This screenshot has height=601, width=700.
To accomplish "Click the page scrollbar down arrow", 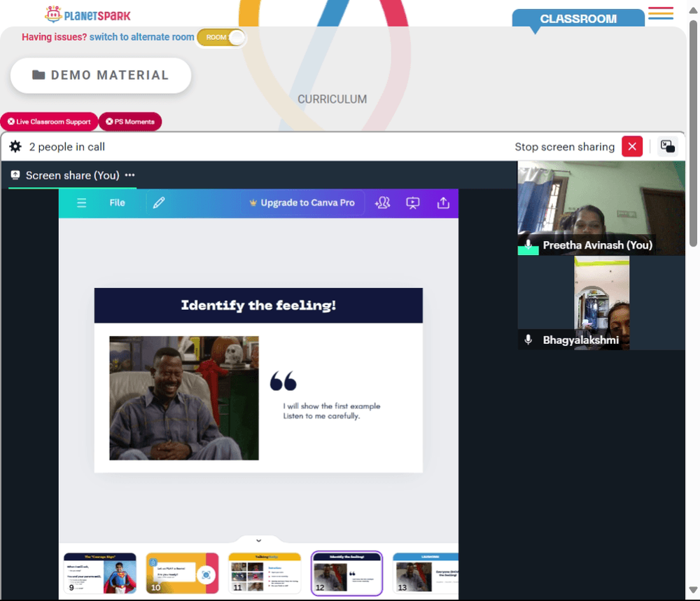I will coord(693,589).
